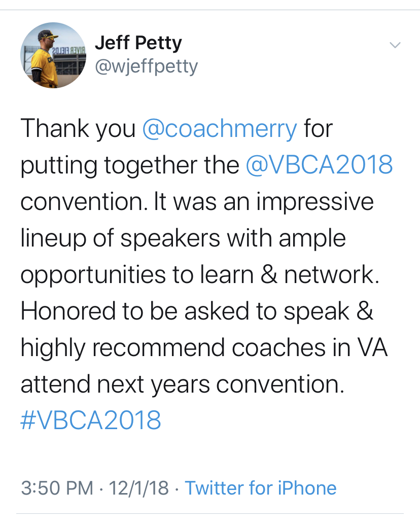
Task: Tap the @wjeffpetty handle
Action: tap(147, 66)
